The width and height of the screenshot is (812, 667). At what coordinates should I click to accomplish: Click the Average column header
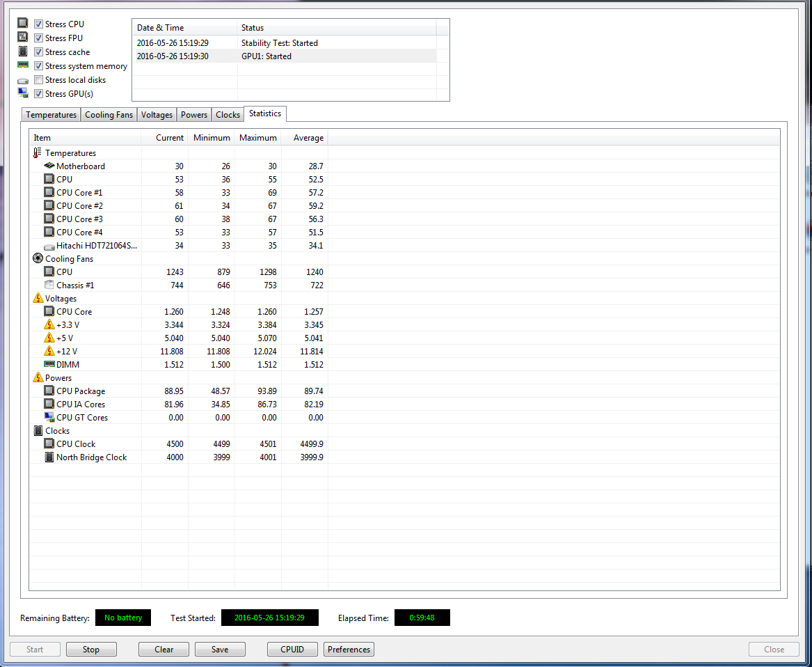(305, 138)
